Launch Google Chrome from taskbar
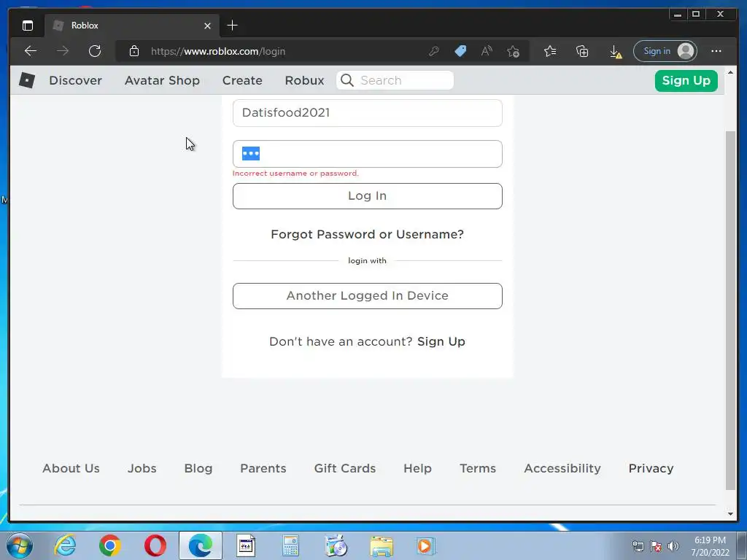The width and height of the screenshot is (747, 560). (x=110, y=545)
